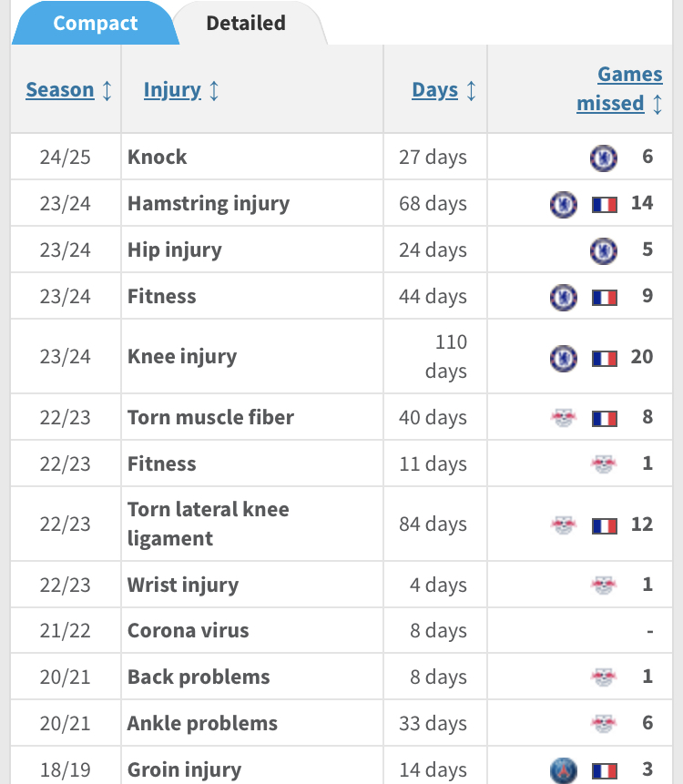
Task: Select the Corona virus injury row
Action: (x=188, y=631)
